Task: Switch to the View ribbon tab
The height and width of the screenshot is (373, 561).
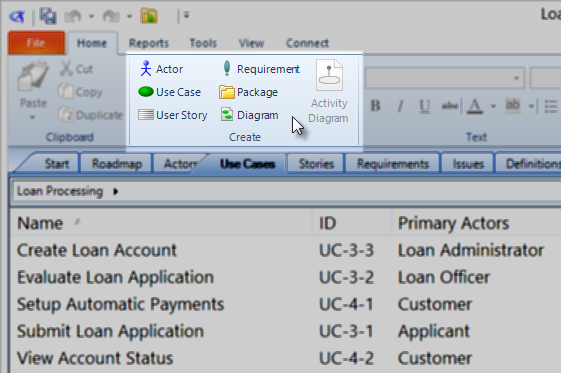Action: coord(252,43)
